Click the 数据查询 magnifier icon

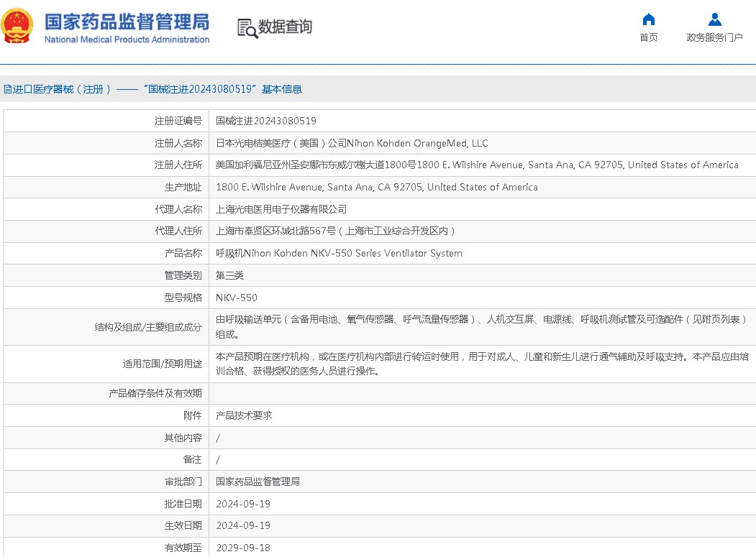[x=247, y=27]
